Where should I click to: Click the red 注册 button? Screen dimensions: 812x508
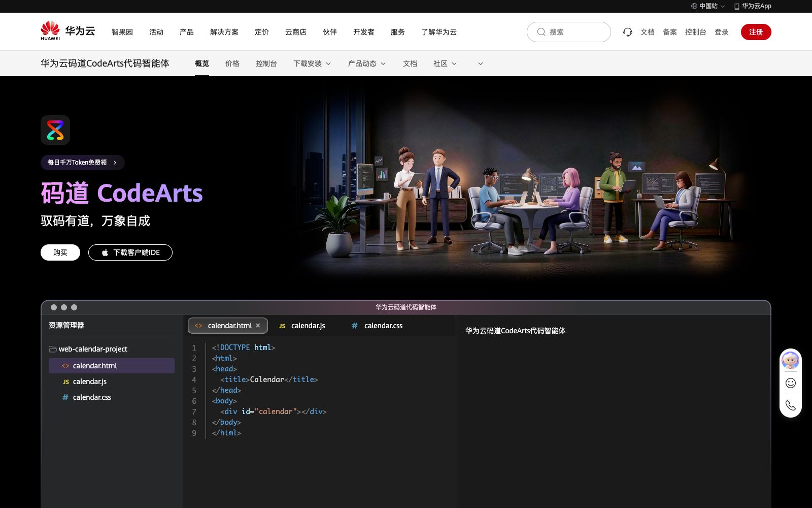756,32
